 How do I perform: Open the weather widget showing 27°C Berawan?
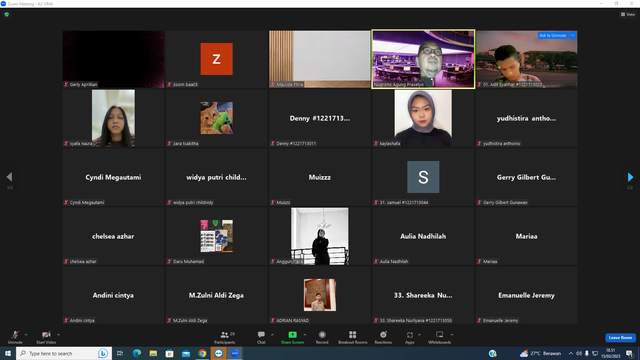(540, 353)
